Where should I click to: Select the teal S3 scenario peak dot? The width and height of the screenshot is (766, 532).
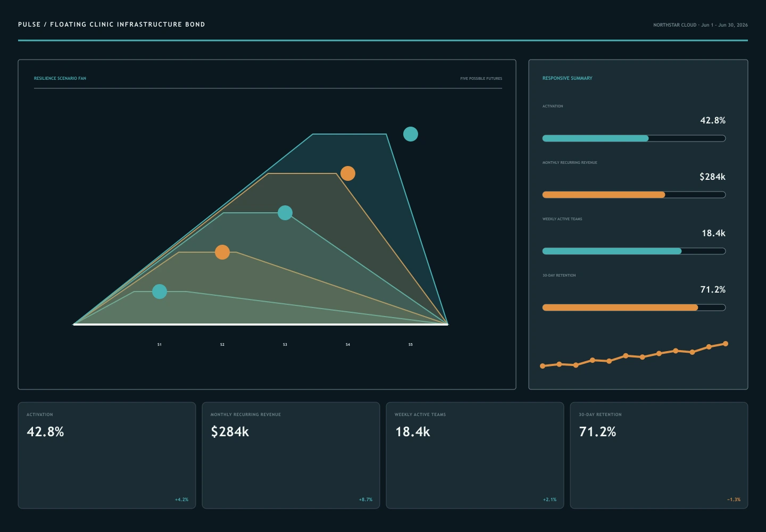(x=285, y=213)
